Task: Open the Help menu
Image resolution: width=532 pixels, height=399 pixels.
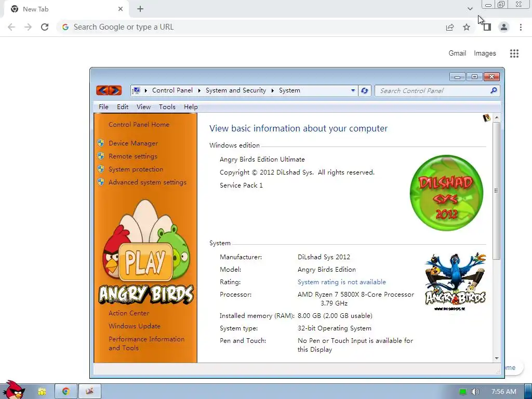Action: 191,107
